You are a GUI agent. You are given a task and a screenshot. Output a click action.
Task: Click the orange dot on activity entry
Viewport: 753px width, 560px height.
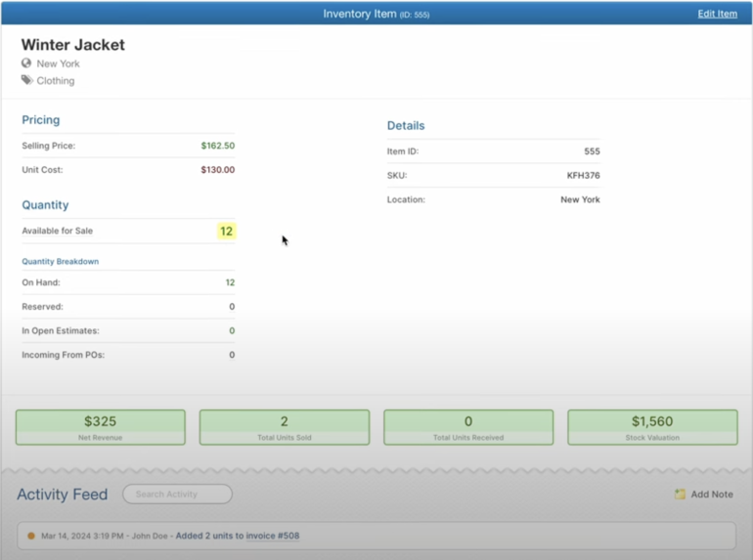point(31,536)
